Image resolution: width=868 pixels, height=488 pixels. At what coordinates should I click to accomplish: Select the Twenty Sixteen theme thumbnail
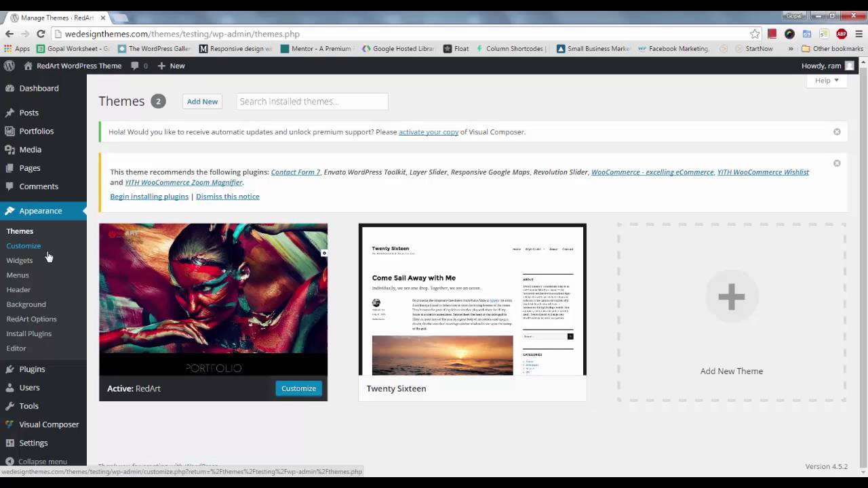pos(472,300)
